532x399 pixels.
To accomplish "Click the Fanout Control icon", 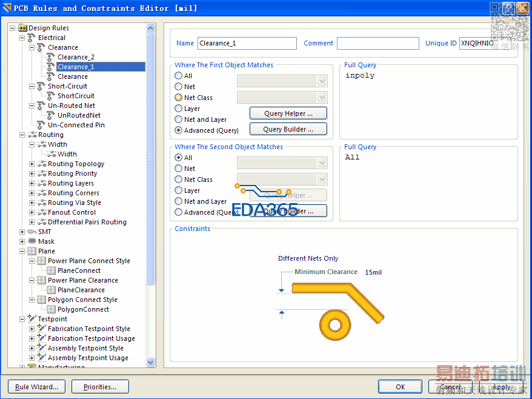I will point(42,212).
